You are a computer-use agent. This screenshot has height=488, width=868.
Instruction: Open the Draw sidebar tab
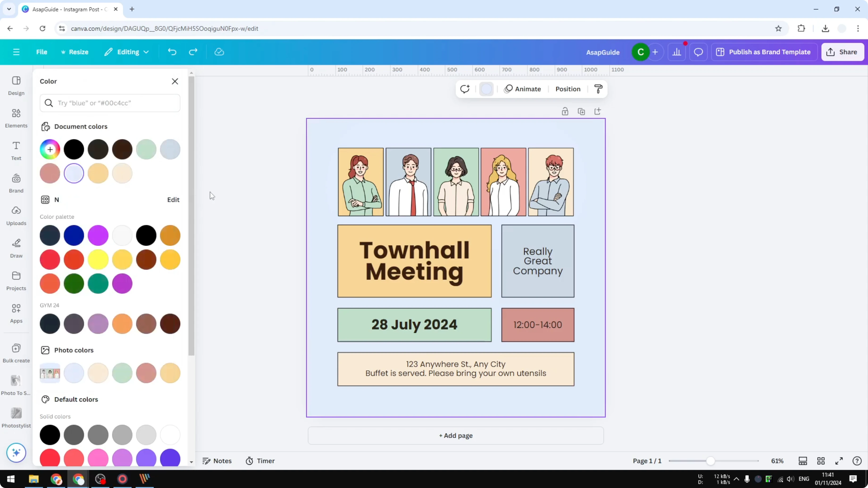point(16,248)
